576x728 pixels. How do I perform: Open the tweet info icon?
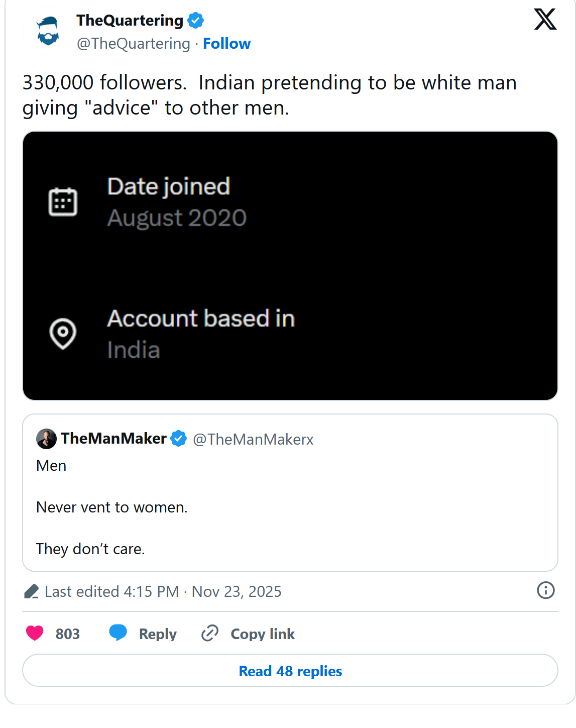click(x=545, y=590)
